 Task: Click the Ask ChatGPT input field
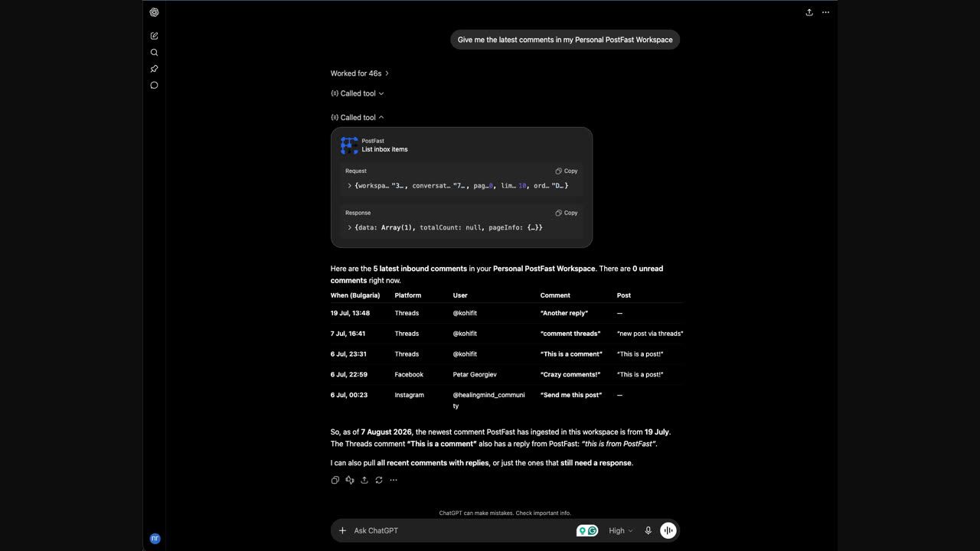click(462, 530)
